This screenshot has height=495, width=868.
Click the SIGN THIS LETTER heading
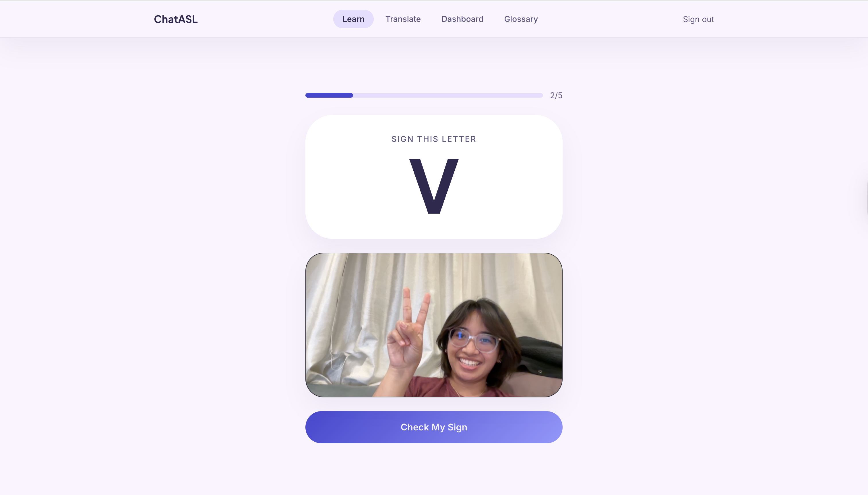pyautogui.click(x=434, y=139)
